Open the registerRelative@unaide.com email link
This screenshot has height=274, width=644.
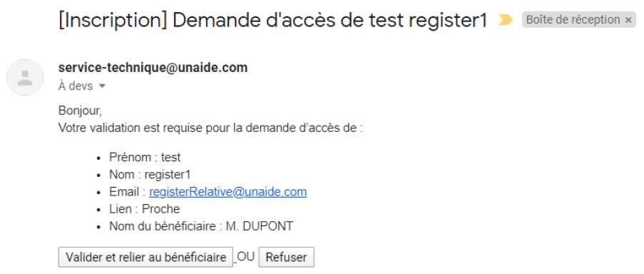pos(228,192)
